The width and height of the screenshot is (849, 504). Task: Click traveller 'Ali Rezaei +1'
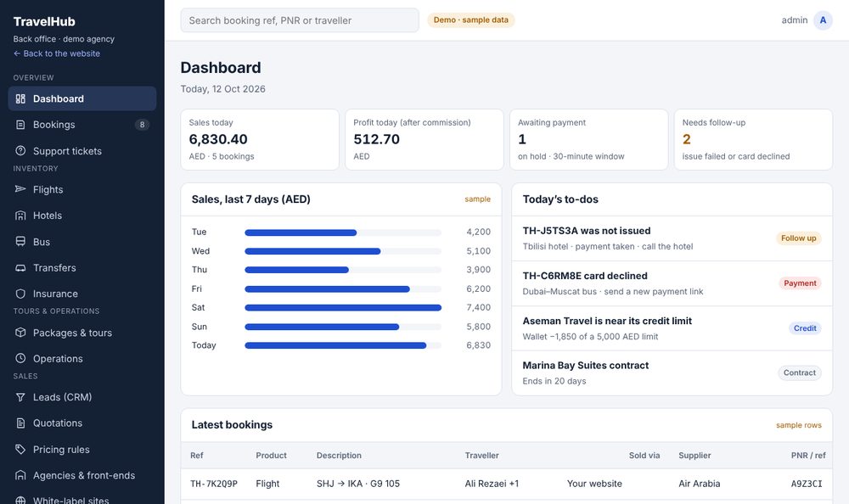click(x=492, y=484)
